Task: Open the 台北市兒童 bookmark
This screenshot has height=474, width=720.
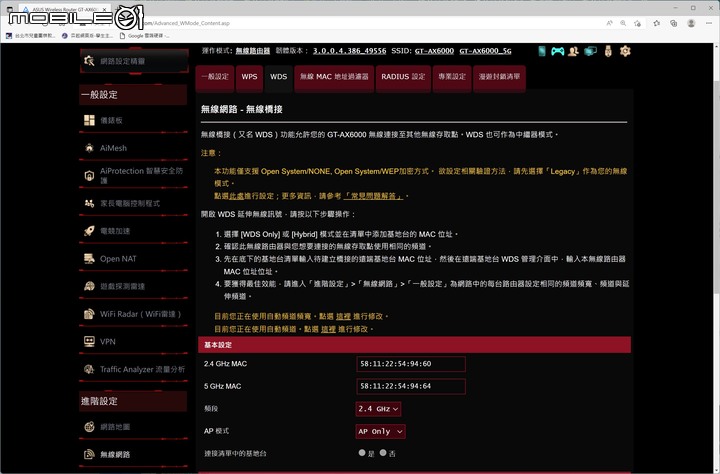Action: pyautogui.click(x=30, y=35)
